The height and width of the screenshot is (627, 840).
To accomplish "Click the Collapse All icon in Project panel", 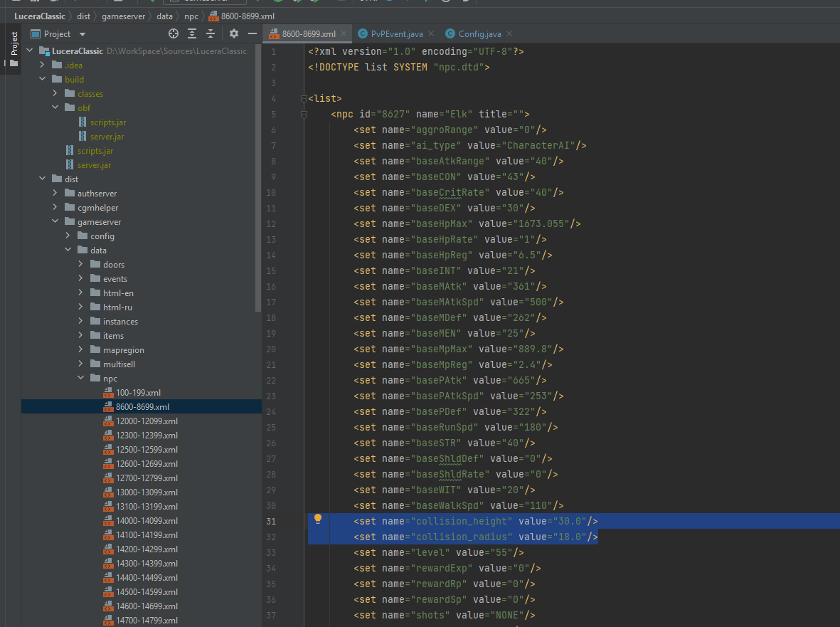I will tap(211, 33).
